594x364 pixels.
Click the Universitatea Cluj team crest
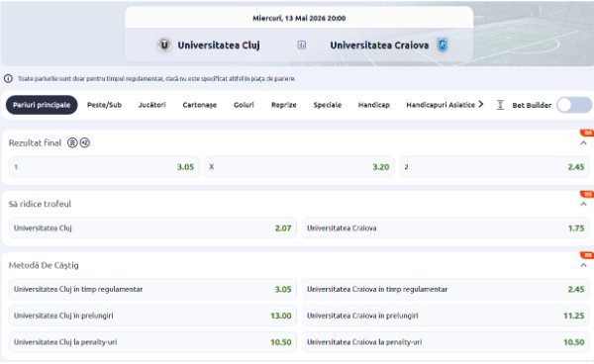[x=164, y=45]
